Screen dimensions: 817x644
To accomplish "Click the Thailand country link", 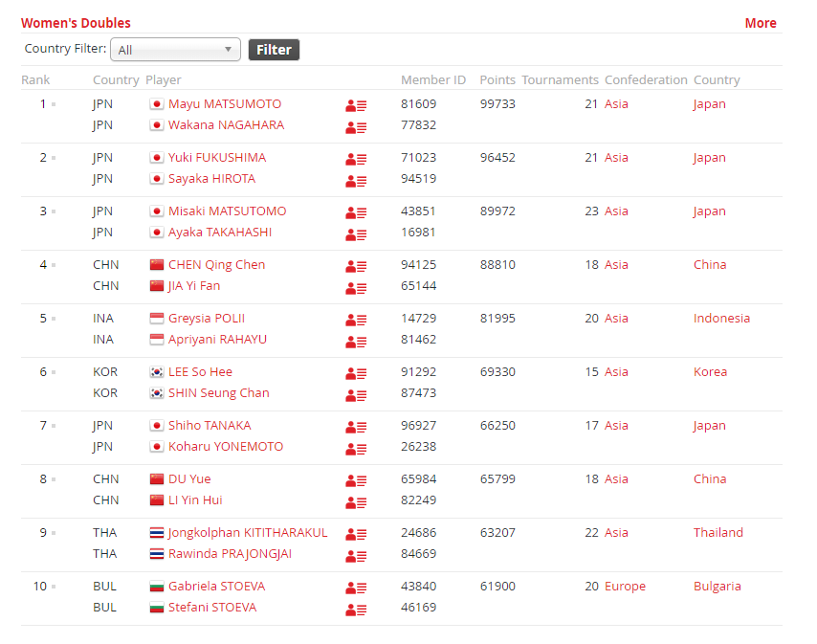I will point(718,533).
